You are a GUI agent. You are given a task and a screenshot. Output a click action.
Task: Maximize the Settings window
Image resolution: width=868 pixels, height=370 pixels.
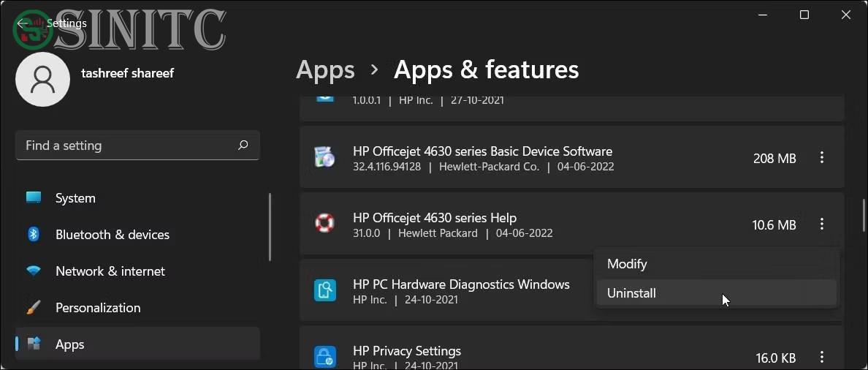click(804, 15)
